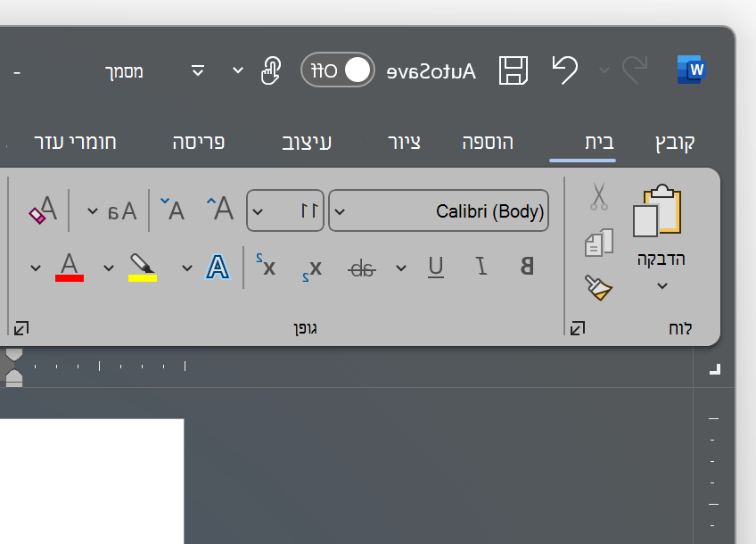Image resolution: width=756 pixels, height=544 pixels.
Task: Apply yellow text highlight color
Action: click(x=143, y=268)
